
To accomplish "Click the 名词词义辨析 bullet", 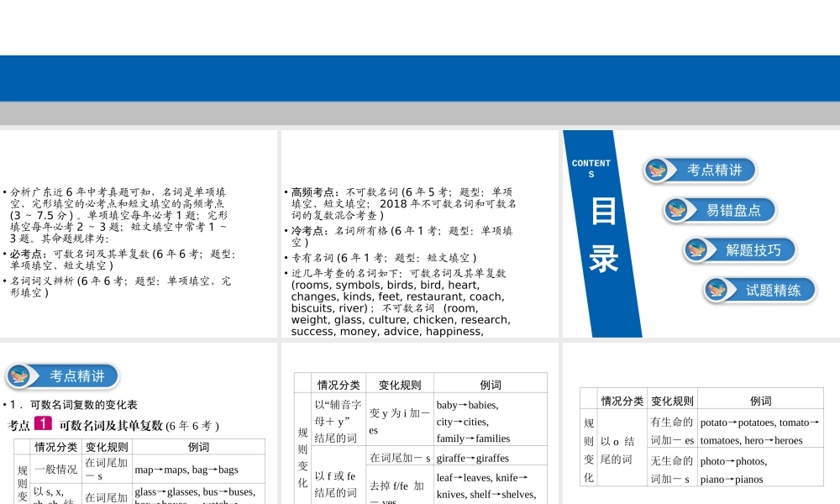I will (120, 286).
